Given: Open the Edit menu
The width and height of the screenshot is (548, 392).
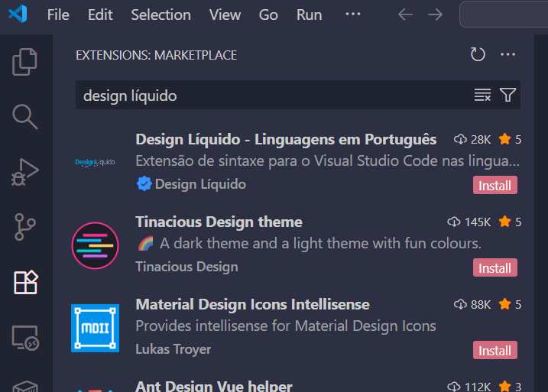Looking at the screenshot, I should 100,15.
